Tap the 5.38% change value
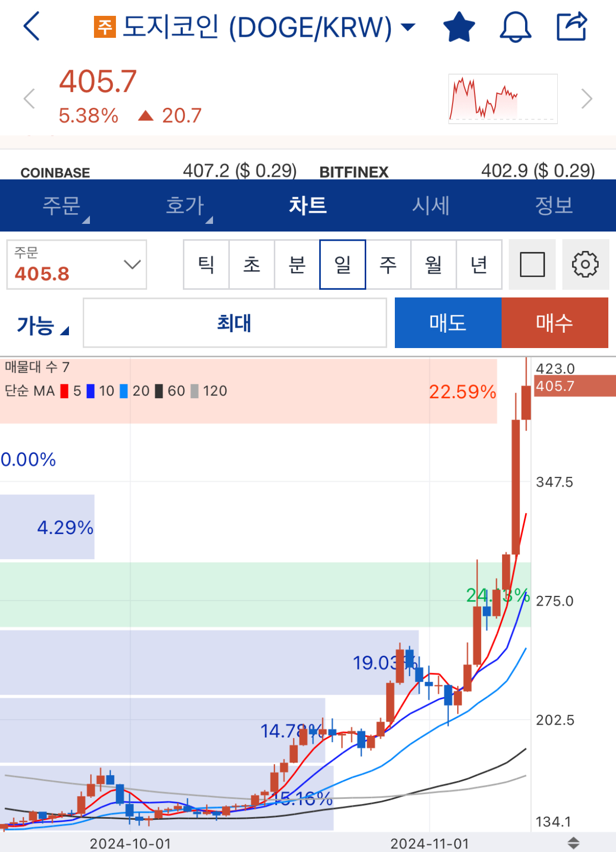This screenshot has width=616, height=852. pyautogui.click(x=88, y=116)
